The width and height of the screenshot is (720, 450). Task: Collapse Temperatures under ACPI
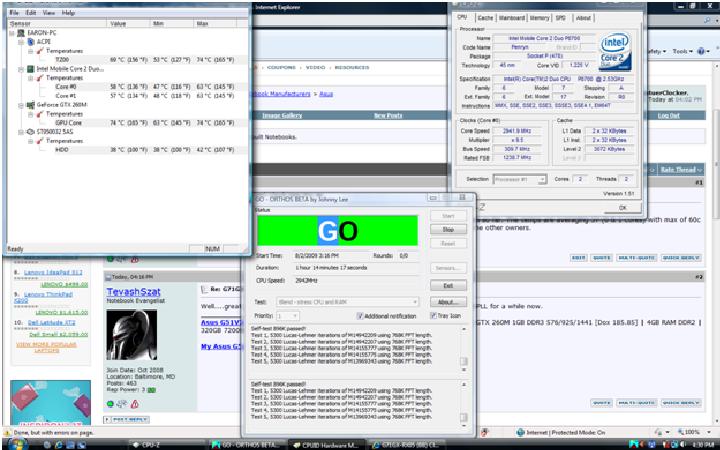point(30,51)
